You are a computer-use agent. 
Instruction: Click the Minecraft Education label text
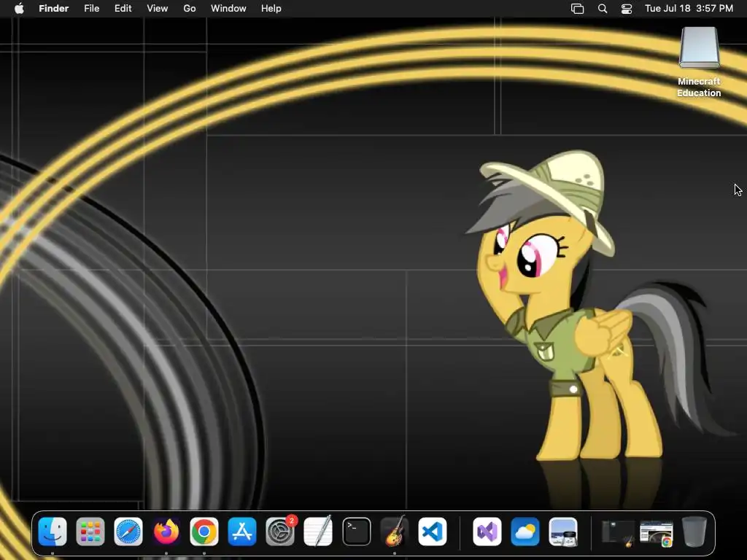(699, 87)
